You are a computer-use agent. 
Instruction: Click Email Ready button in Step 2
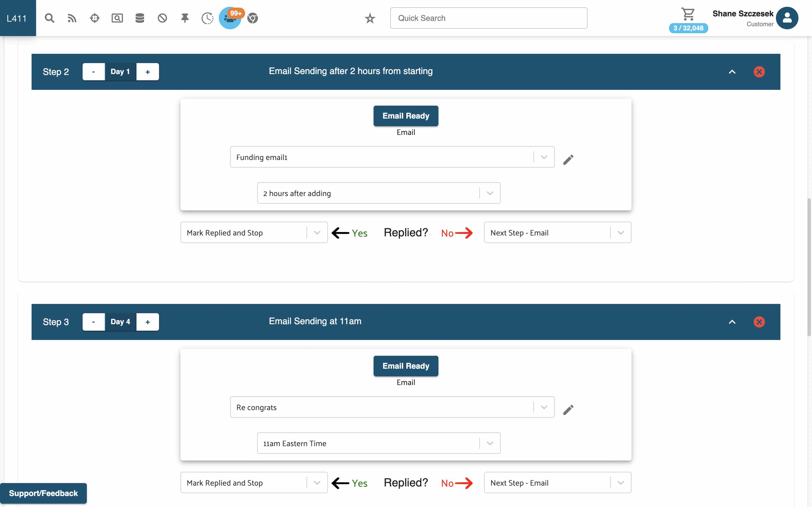click(x=406, y=116)
